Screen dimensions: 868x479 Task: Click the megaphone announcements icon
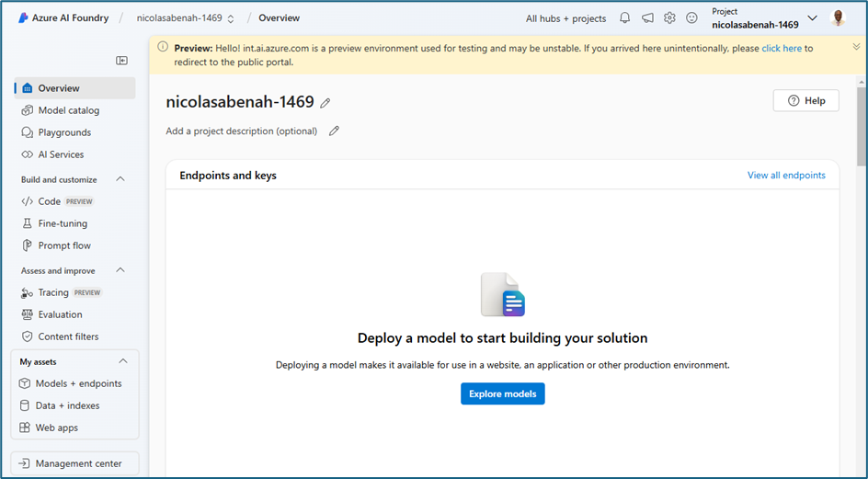click(647, 18)
